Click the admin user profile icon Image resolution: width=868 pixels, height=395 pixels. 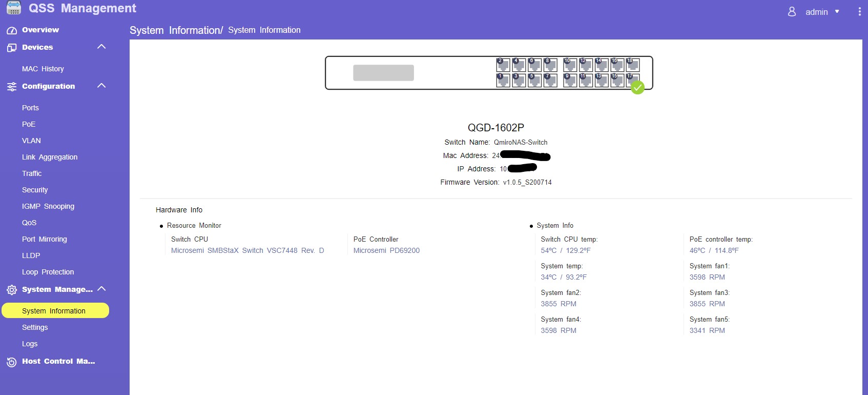point(792,11)
